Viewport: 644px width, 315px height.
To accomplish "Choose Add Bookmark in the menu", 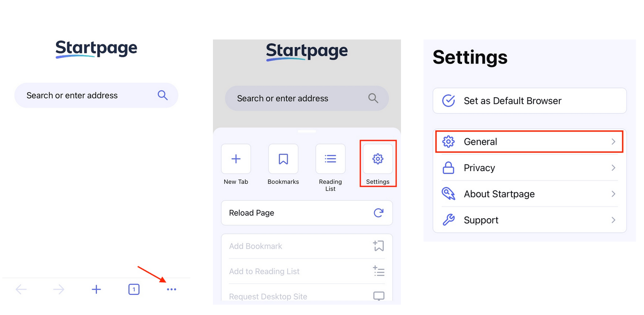I will point(307,246).
